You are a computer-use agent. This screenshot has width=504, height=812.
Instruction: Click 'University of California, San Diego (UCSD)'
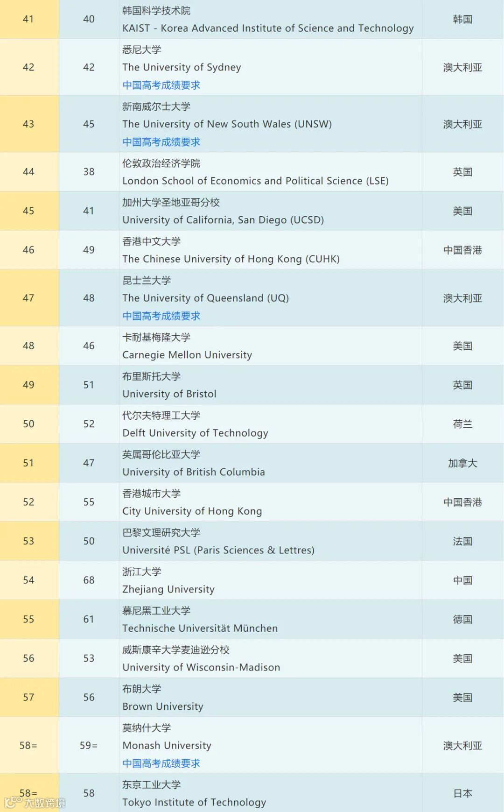[223, 220]
